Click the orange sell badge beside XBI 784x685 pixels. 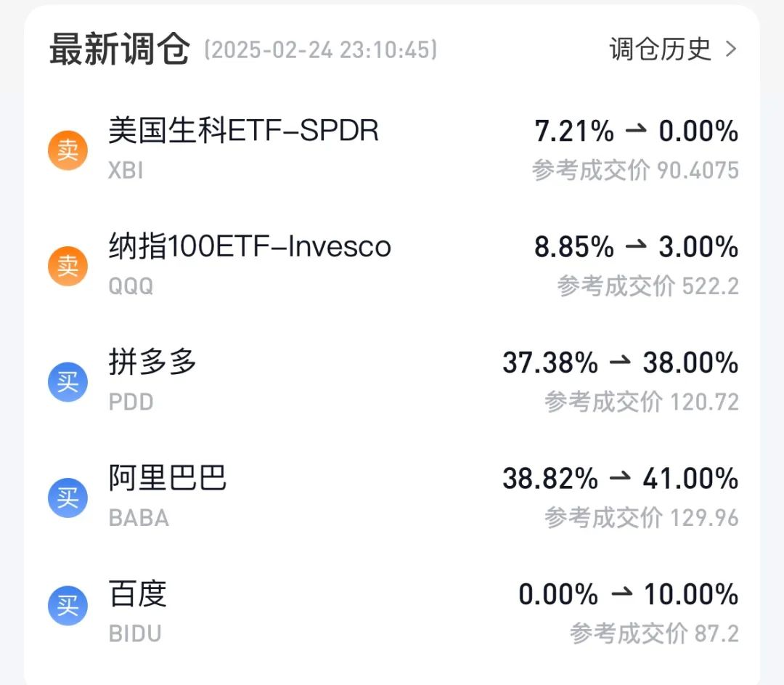68,150
